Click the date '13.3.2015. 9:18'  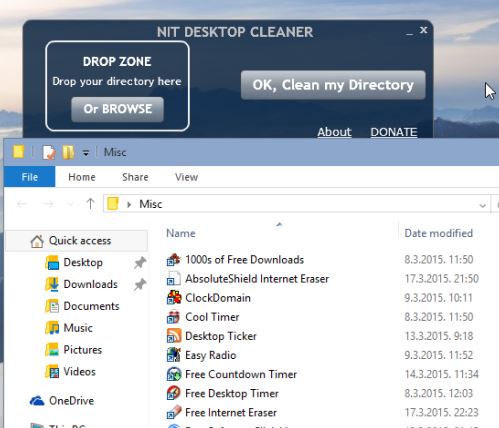pyautogui.click(x=439, y=336)
